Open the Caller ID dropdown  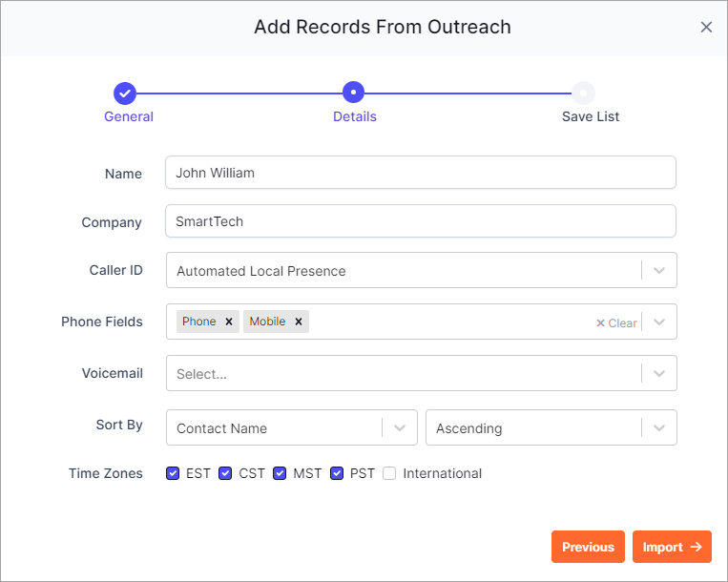click(x=421, y=270)
